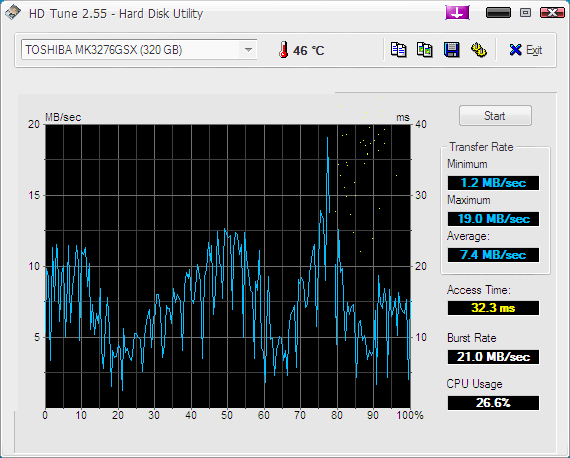Click the blue X icon beside Exit
Viewport: 570px width, 458px height.
[x=515, y=50]
